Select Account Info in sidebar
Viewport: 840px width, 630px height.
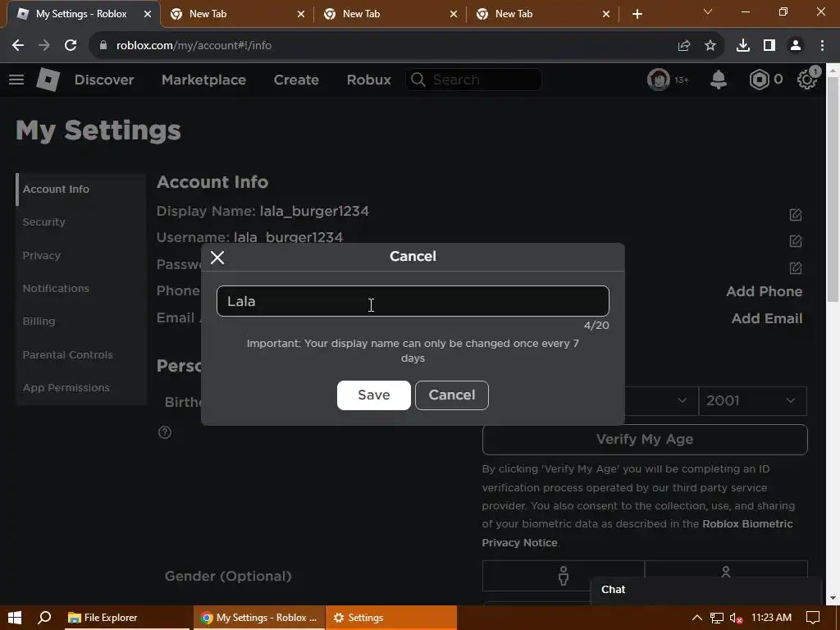pyautogui.click(x=81, y=189)
